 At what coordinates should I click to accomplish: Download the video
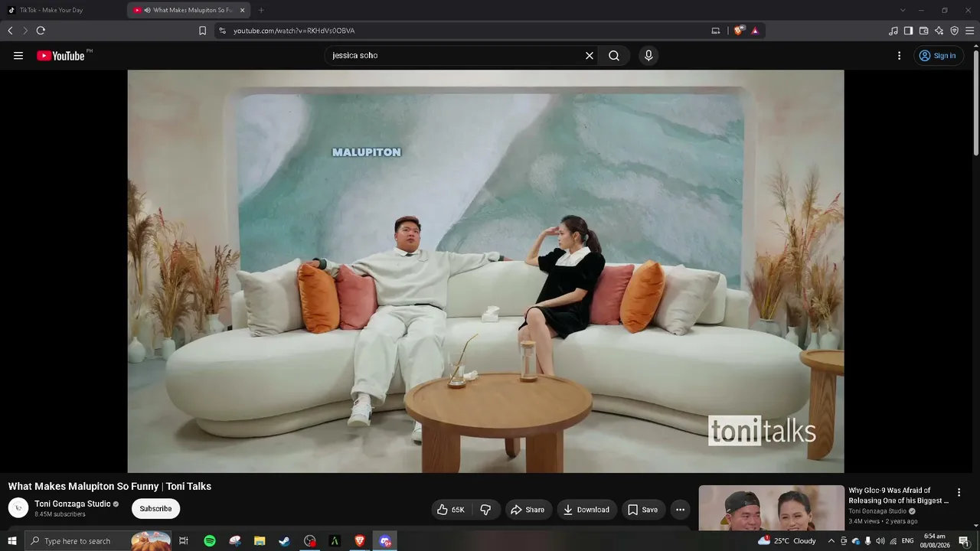586,510
